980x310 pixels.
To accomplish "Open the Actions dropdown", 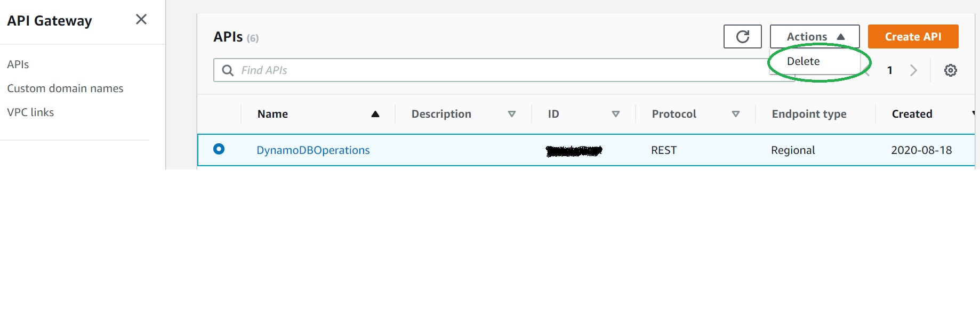I will click(815, 37).
